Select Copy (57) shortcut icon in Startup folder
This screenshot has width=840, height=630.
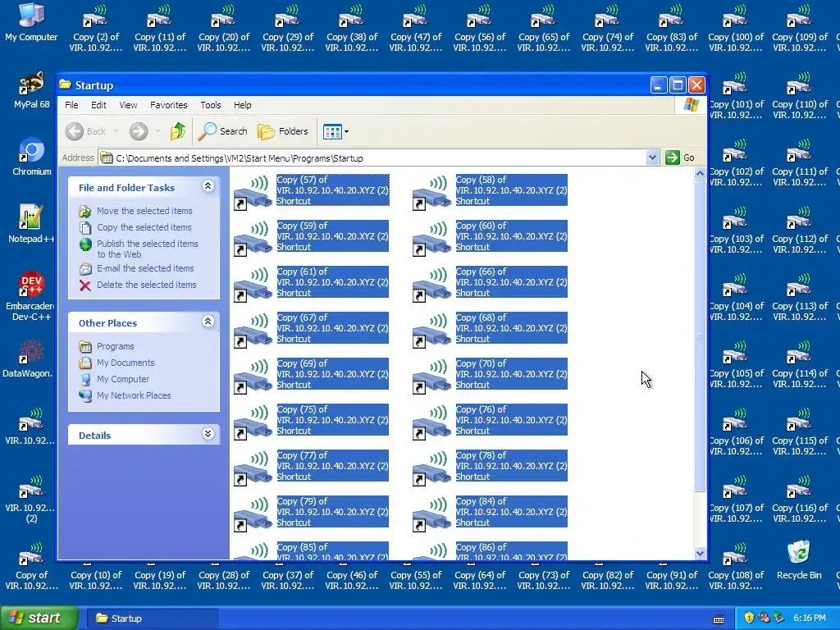[253, 192]
